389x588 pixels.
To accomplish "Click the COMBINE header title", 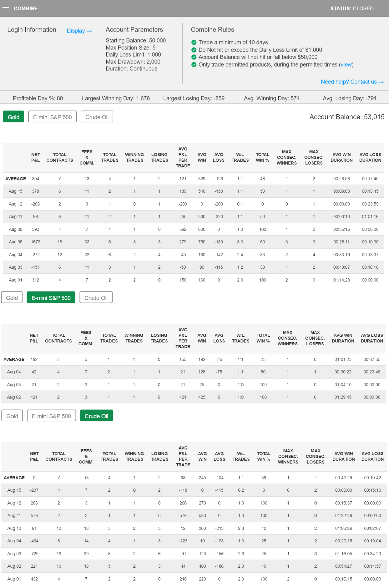I will (26, 8).
